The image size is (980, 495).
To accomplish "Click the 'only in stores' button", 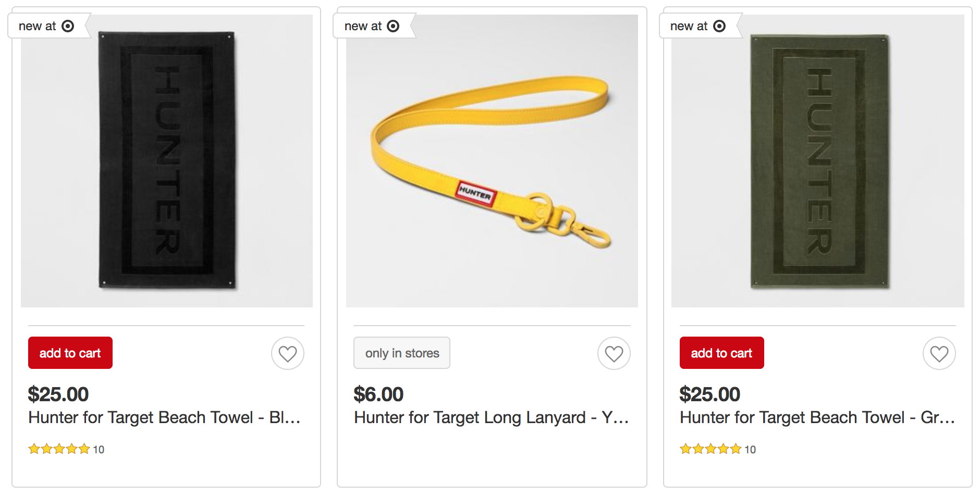I will click(x=402, y=353).
